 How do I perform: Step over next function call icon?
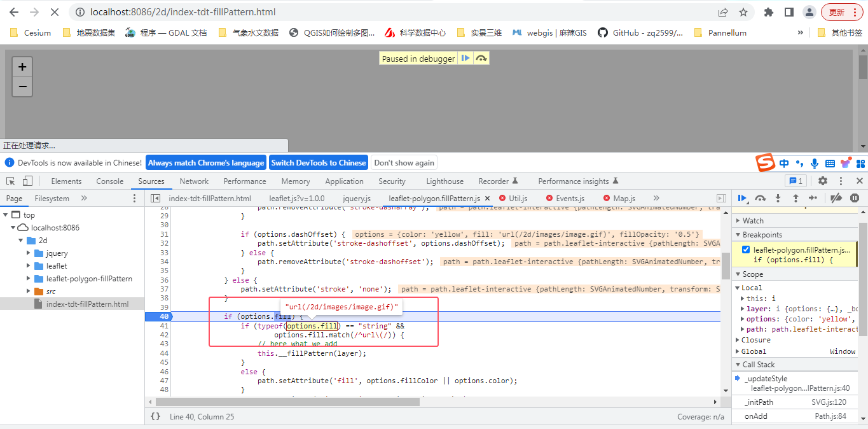click(x=760, y=198)
